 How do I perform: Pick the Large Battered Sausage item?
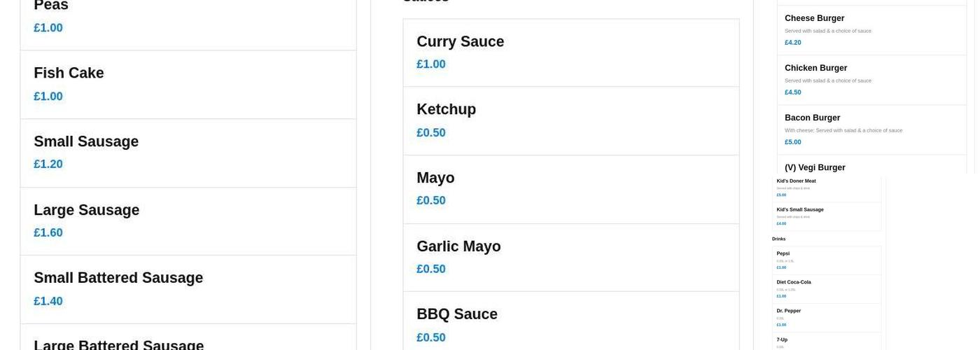pos(188,339)
